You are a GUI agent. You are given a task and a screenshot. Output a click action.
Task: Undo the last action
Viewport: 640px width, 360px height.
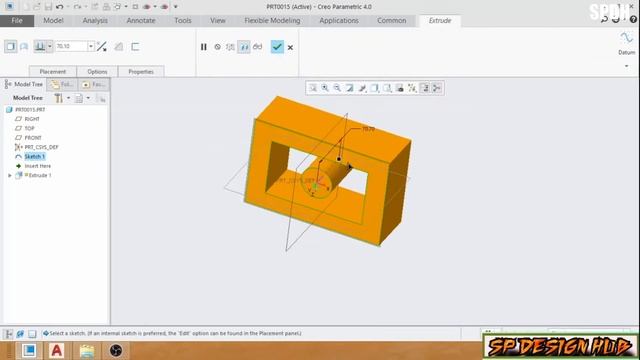click(60, 7)
